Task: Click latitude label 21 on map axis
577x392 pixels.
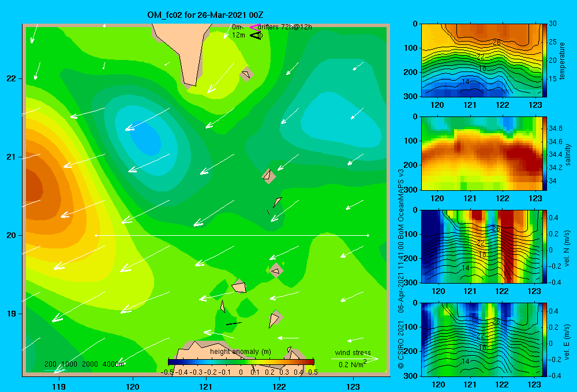Action: point(12,157)
